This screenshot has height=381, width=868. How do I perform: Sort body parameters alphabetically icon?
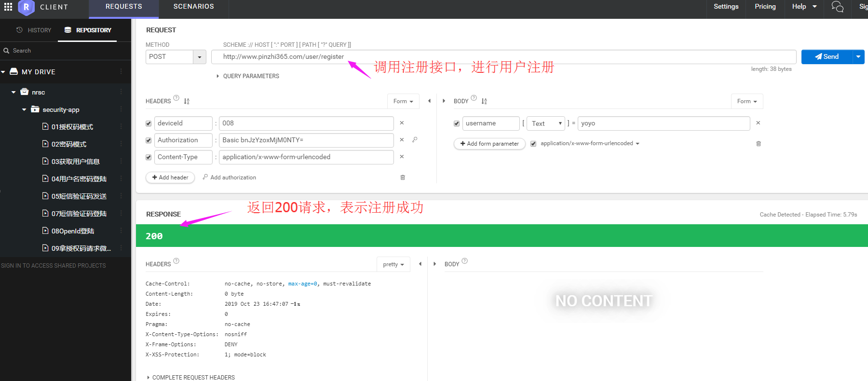tap(484, 101)
